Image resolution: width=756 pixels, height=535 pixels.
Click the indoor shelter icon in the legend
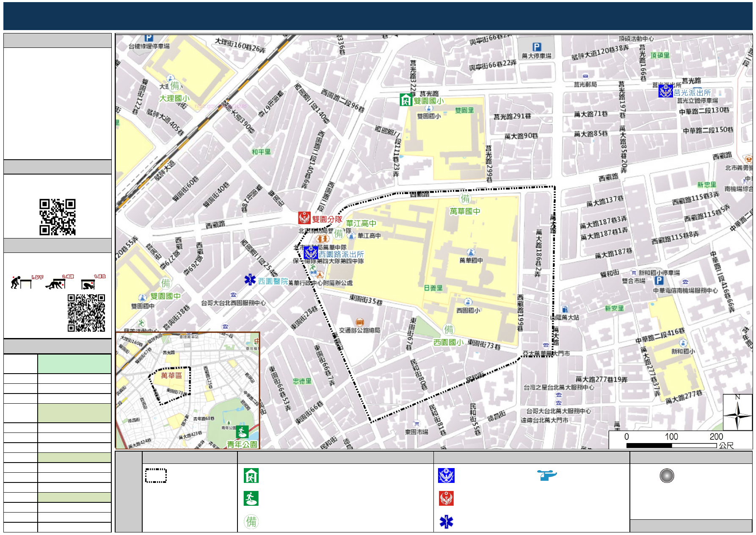point(251,476)
